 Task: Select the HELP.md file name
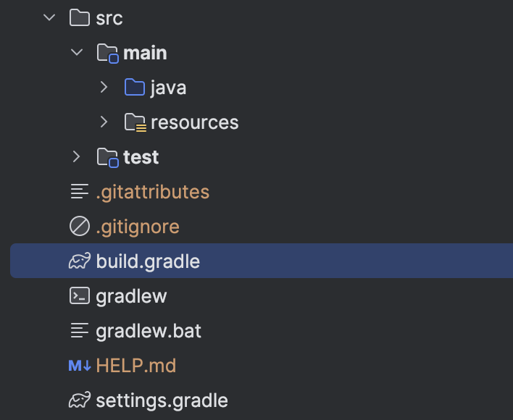pos(136,366)
